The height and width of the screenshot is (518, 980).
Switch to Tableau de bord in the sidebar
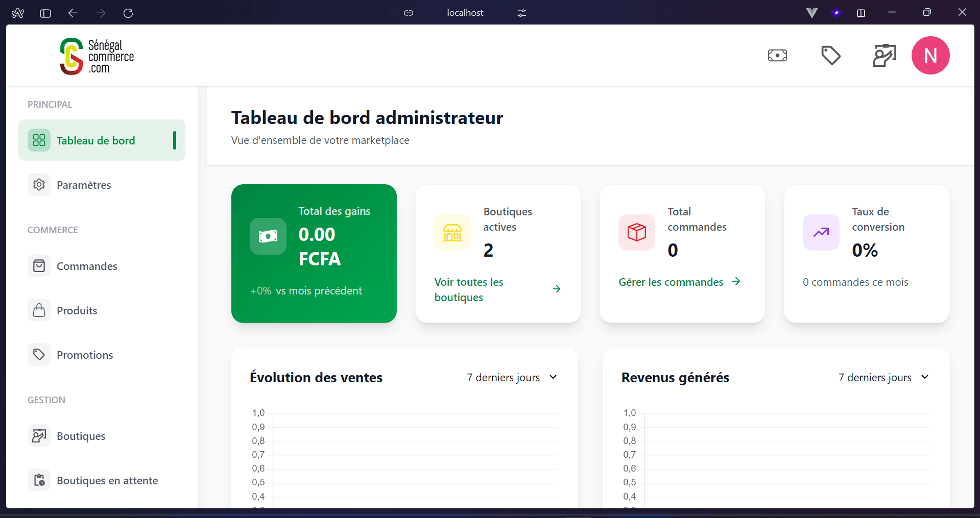coord(95,140)
